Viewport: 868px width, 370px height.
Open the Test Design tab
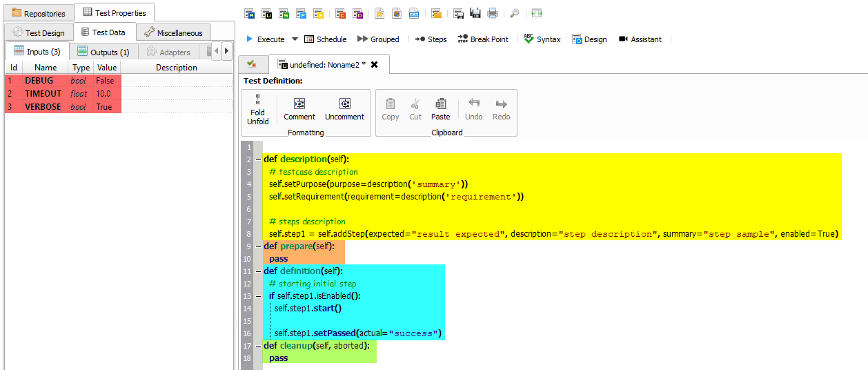coord(38,32)
